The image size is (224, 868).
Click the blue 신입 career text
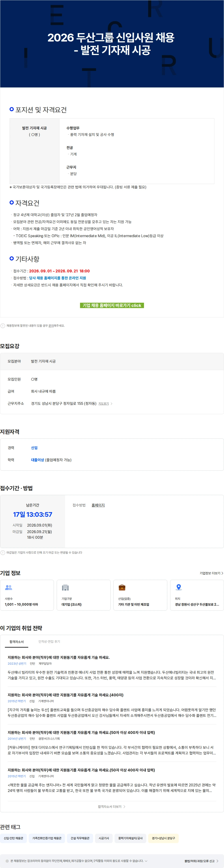pyautogui.click(x=34, y=448)
